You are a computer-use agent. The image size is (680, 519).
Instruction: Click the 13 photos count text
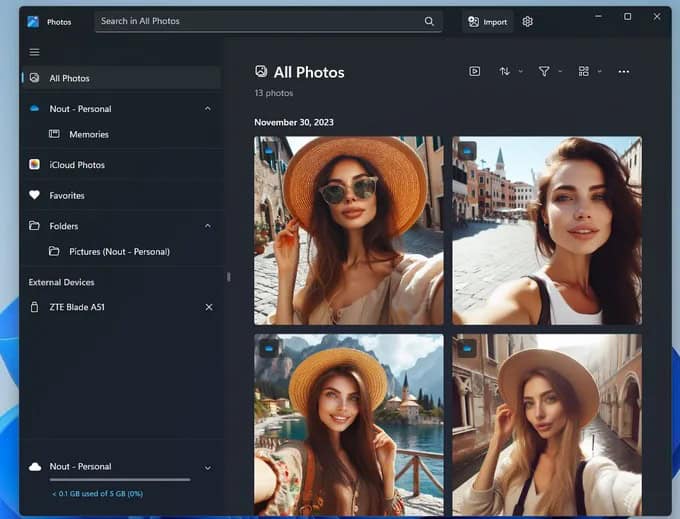(274, 93)
